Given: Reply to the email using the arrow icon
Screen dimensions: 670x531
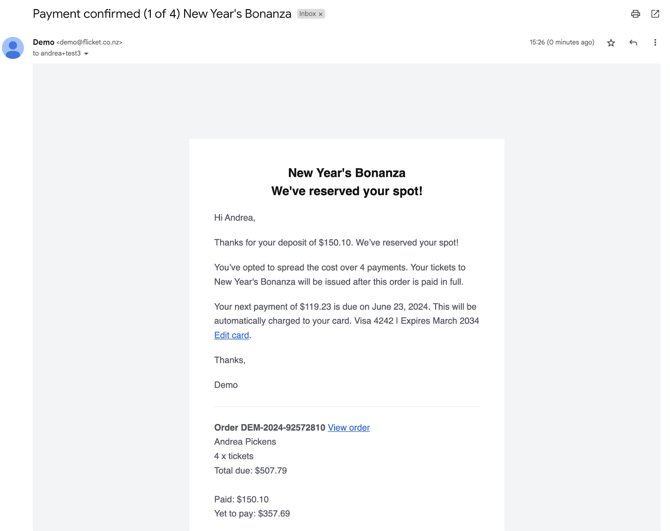Looking at the screenshot, I should click(633, 42).
